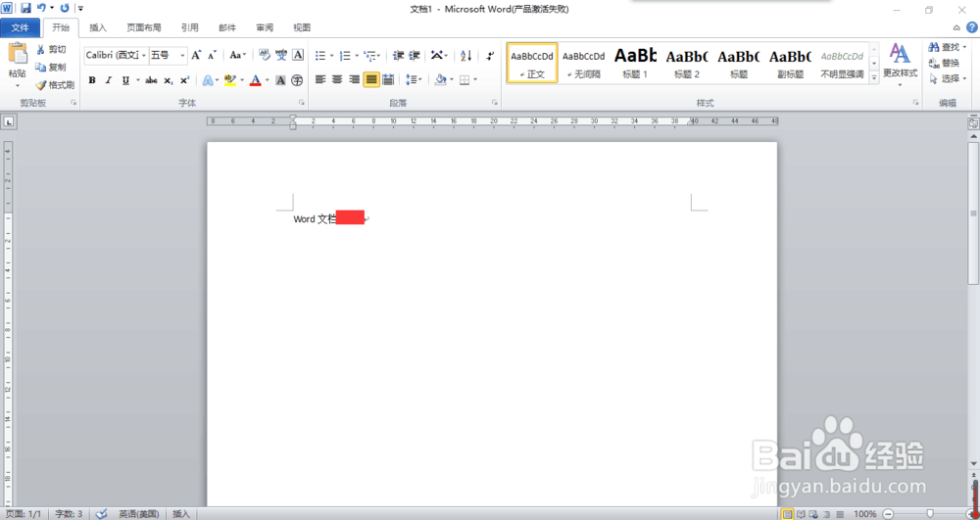Grow font size with the A-up icon
This screenshot has width=980, height=520.
click(x=196, y=56)
